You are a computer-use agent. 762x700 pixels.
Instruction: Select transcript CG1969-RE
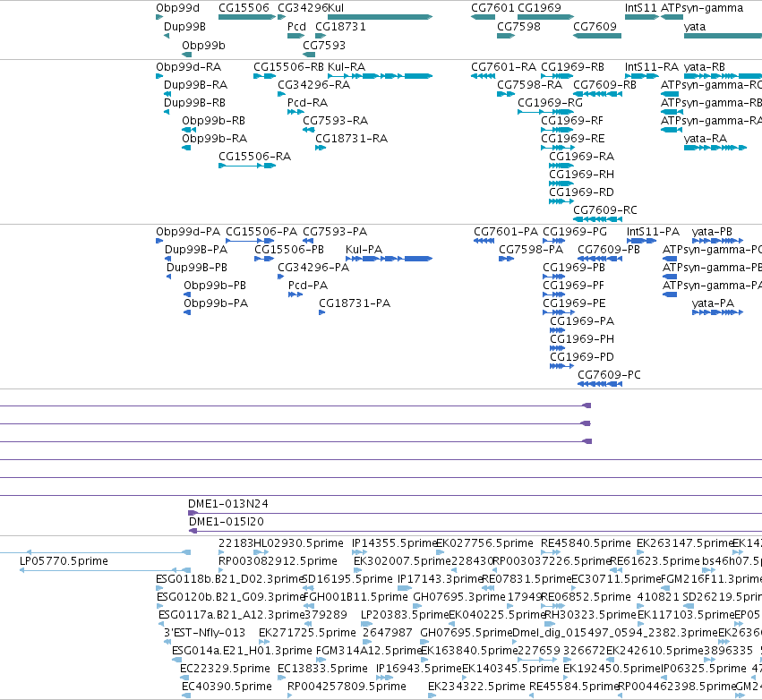click(558, 148)
